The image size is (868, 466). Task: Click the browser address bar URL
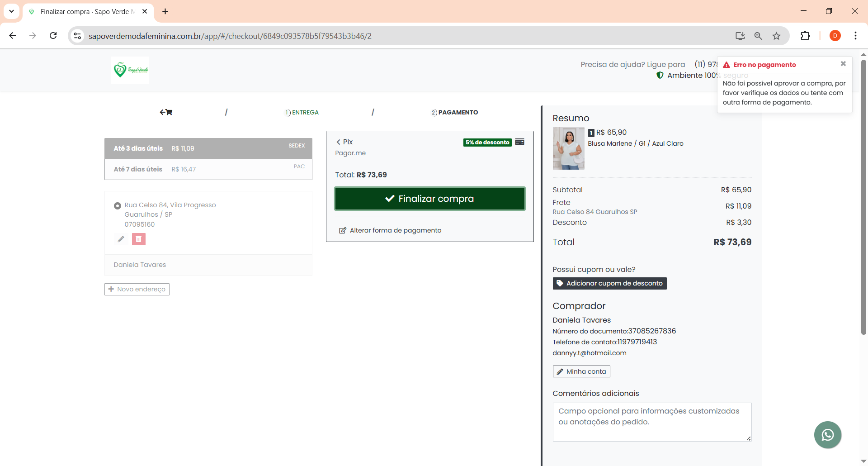point(230,36)
